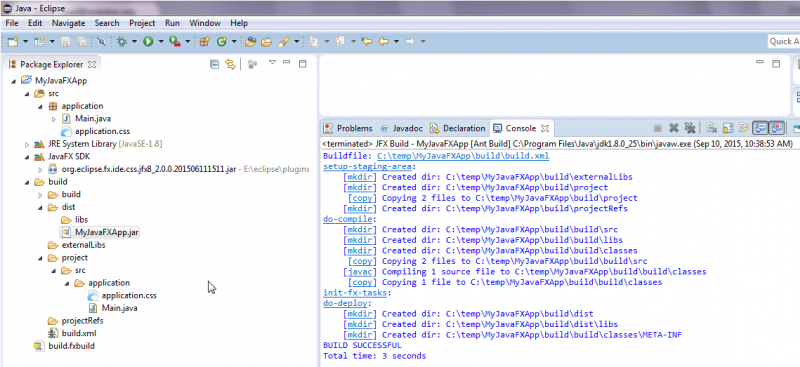
Task: Click the do-deploy target link
Action: coord(345,303)
